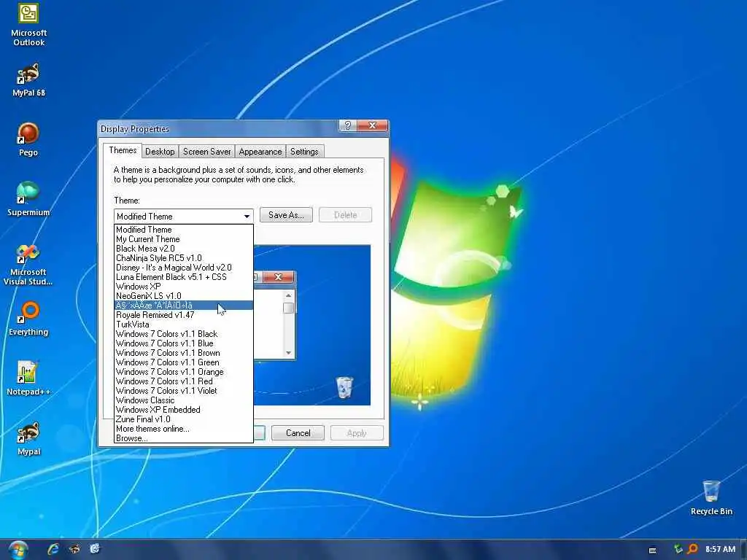
Task: Select the MyPal 68 desktop shortcut
Action: pyautogui.click(x=28, y=79)
